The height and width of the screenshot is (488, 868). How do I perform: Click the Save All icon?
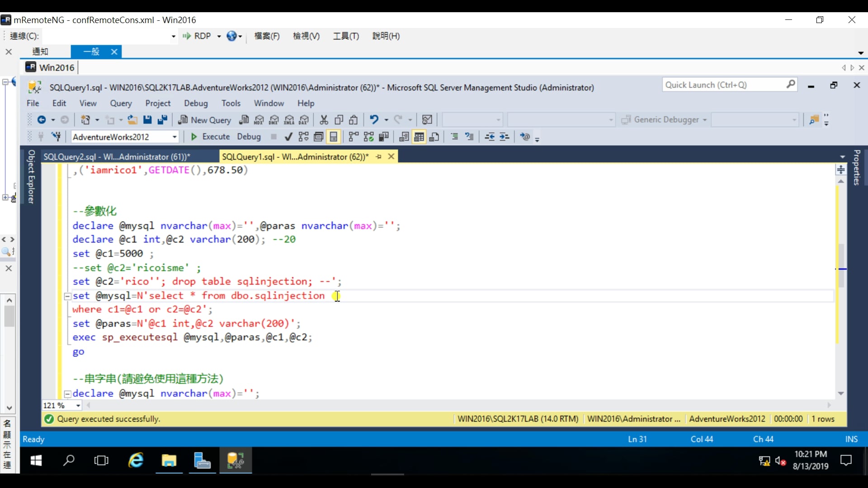tap(162, 120)
